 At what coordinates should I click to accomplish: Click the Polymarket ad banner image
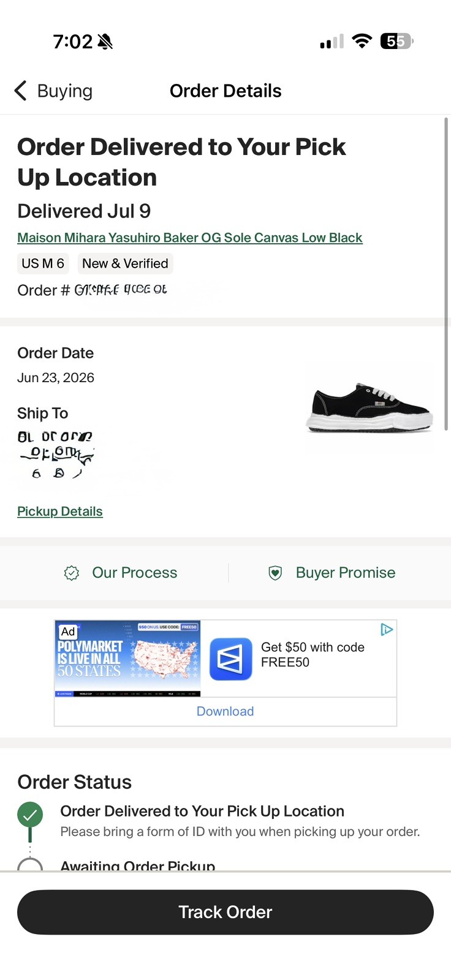point(128,658)
